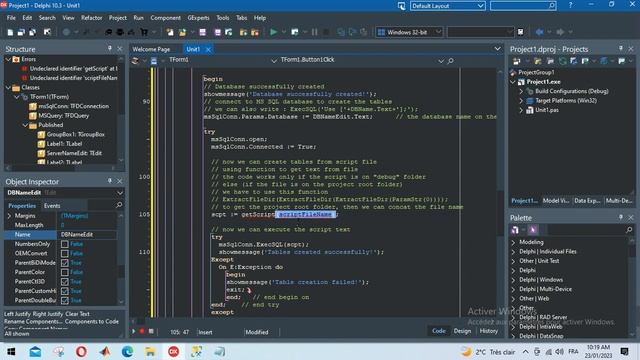The width and height of the screenshot is (640, 360).
Task: Click the IDE search box in the title bar
Action: click(x=523, y=6)
